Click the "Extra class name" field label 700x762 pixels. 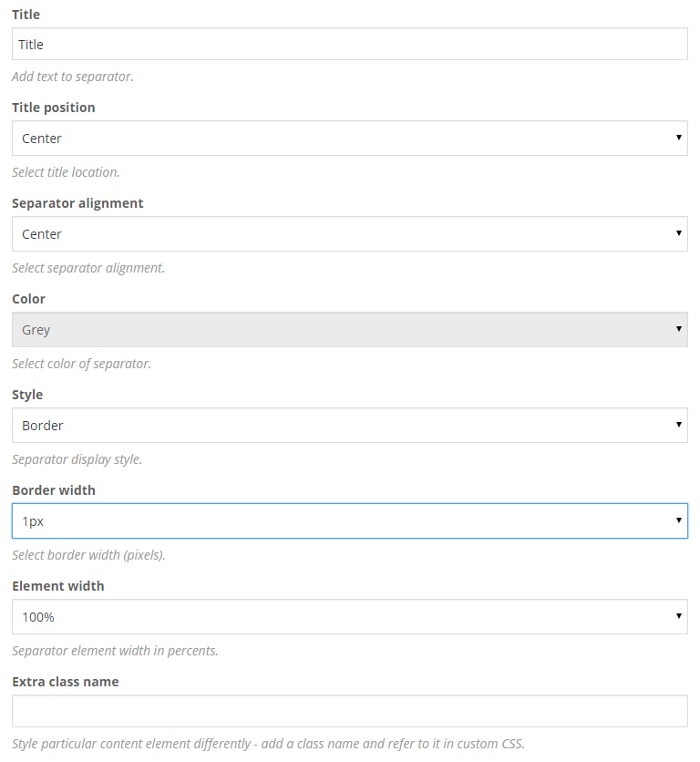point(66,682)
